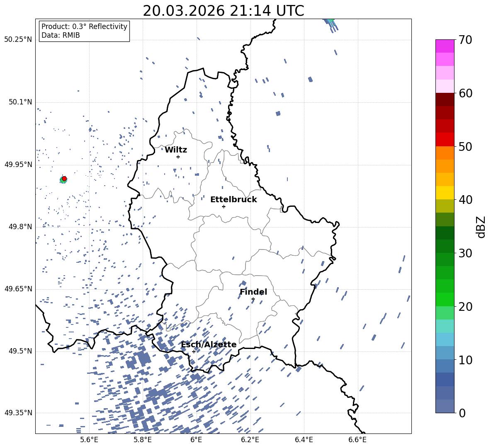The image size is (491, 448).
Task: Click the 'Product: 0.3° Reflectivity' legend text
Action: point(84,27)
